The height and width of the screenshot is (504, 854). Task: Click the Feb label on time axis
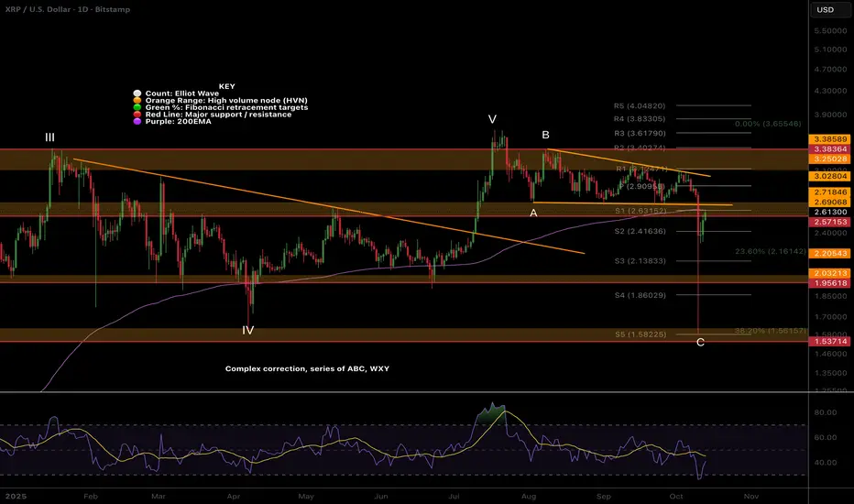pos(91,497)
